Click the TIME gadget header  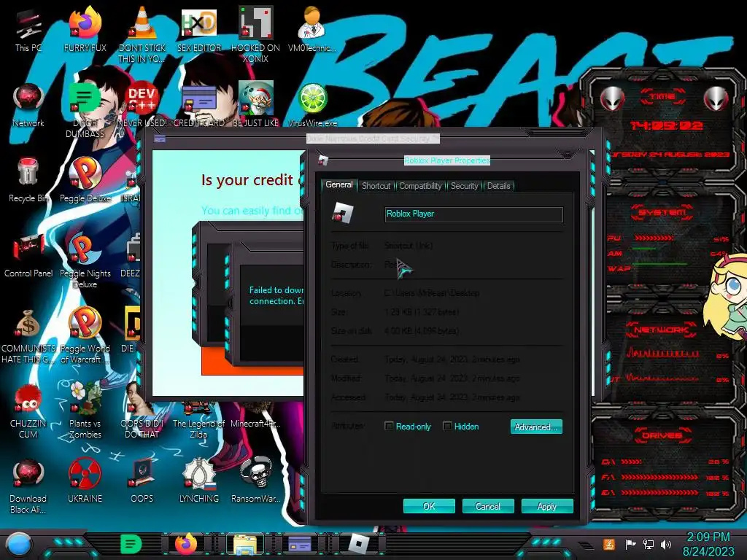[x=662, y=96]
